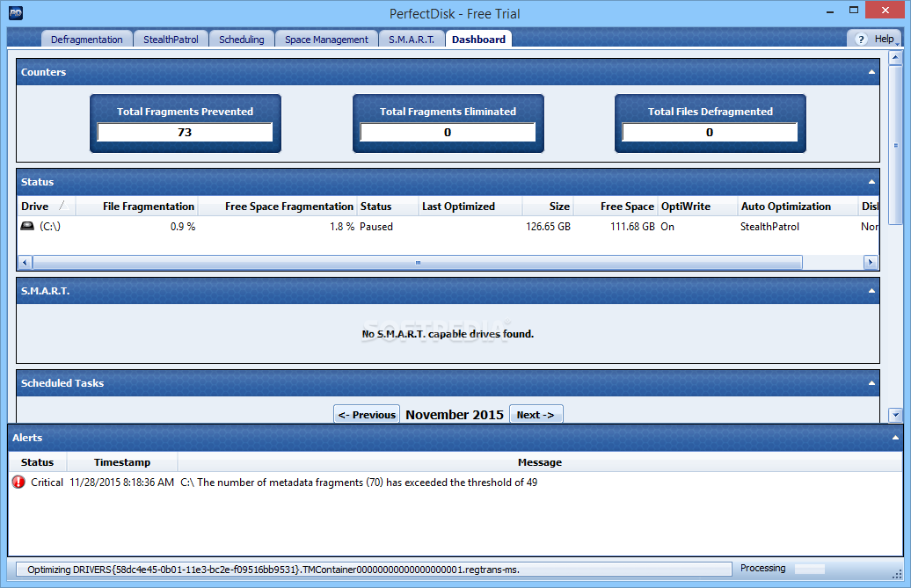Go to the Previous month
This screenshot has height=588, width=911.
click(x=367, y=415)
